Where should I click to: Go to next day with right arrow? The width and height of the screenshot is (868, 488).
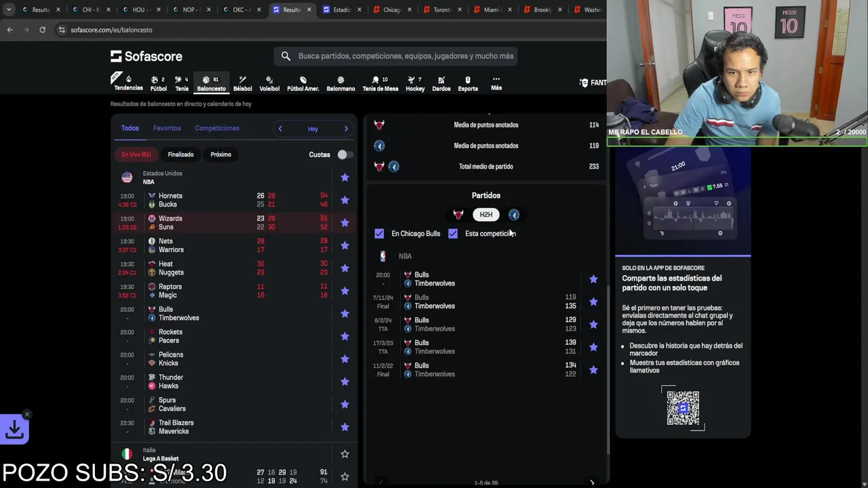346,129
